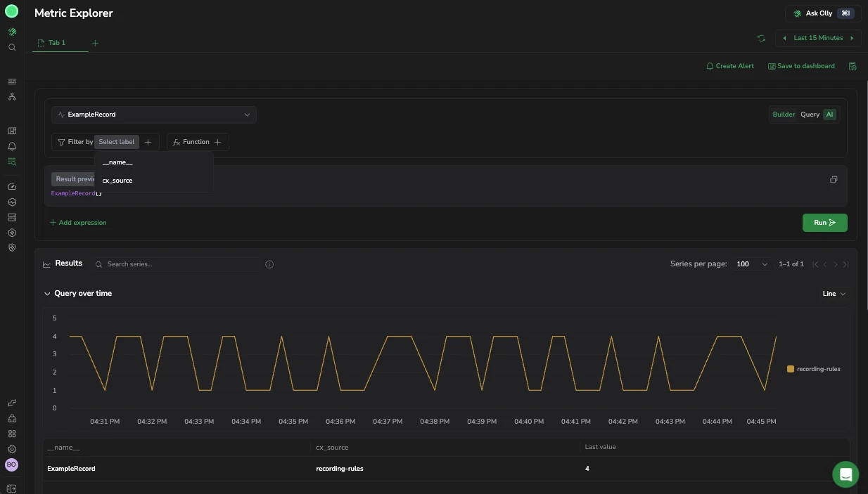Click Create Alert
Image resolution: width=868 pixels, height=494 pixels.
coord(730,66)
